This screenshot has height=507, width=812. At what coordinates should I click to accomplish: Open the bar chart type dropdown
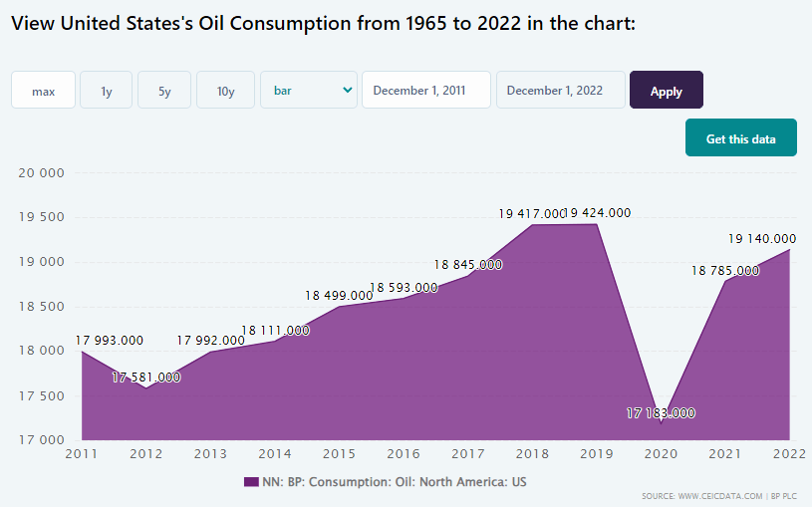coord(308,90)
